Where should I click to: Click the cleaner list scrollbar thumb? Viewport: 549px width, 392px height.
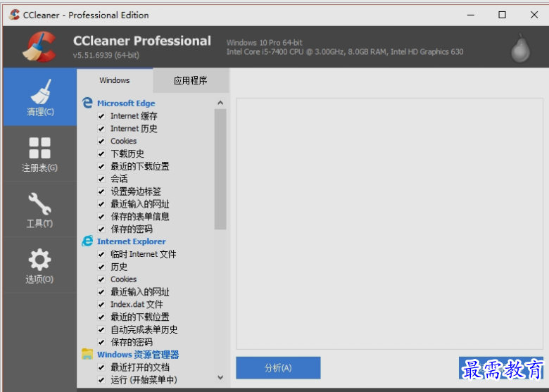[x=220, y=169]
